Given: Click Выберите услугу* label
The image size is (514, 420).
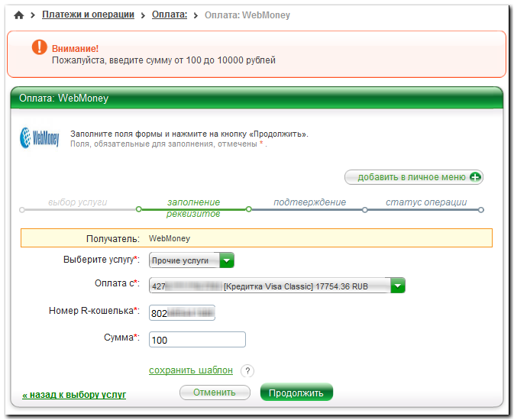Looking at the screenshot, I should [x=102, y=260].
